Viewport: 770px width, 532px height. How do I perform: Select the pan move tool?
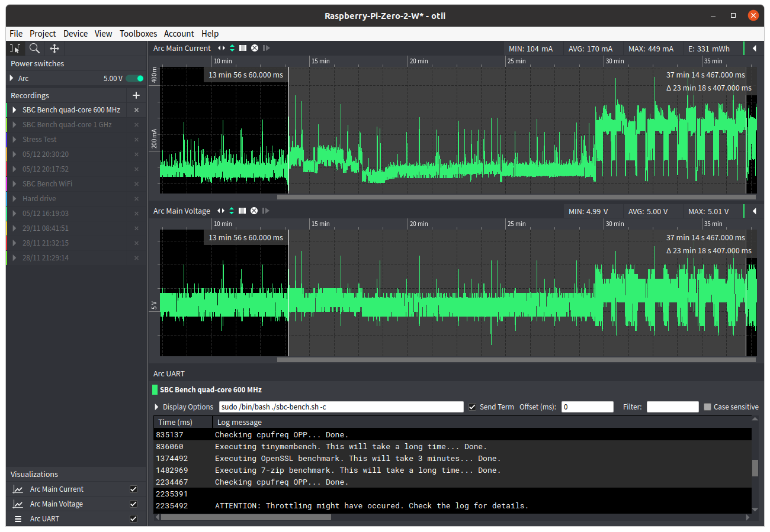(54, 49)
